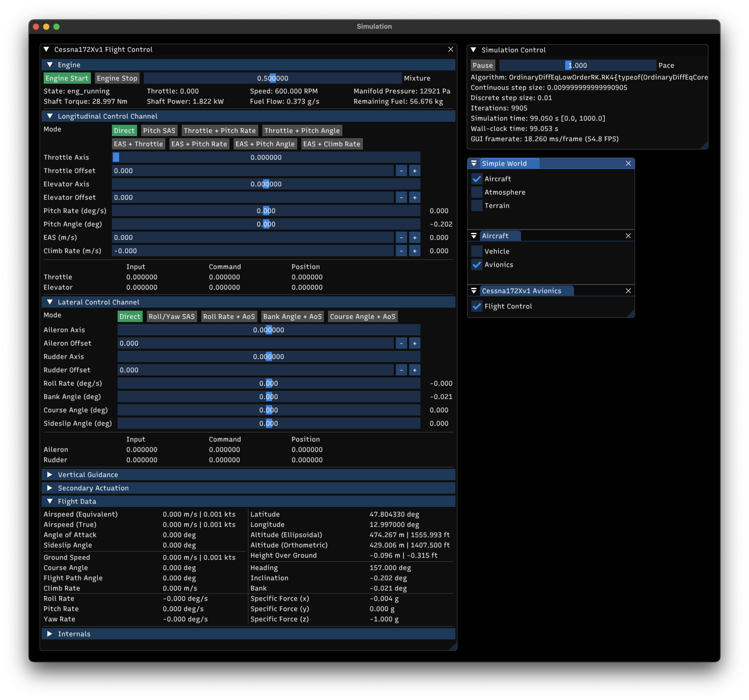Click the Rudder Offset input field
This screenshot has height=700, width=749.
pos(255,370)
